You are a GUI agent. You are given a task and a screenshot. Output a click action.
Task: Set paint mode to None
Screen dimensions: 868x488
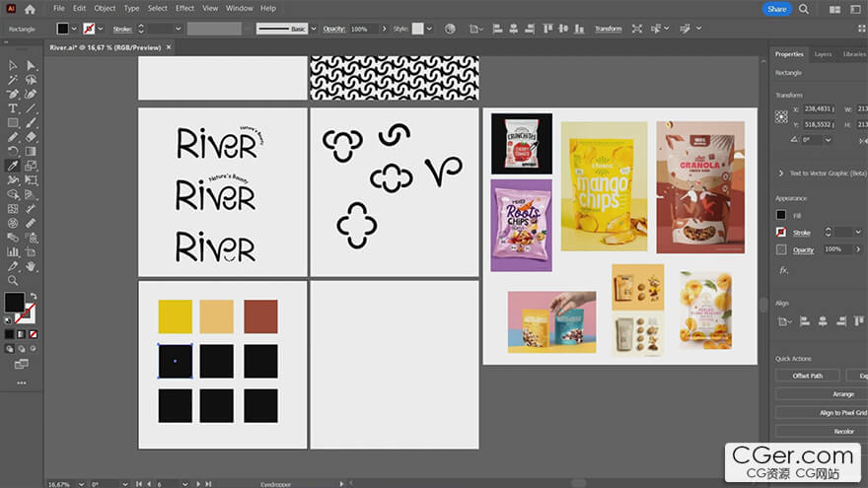34,334
